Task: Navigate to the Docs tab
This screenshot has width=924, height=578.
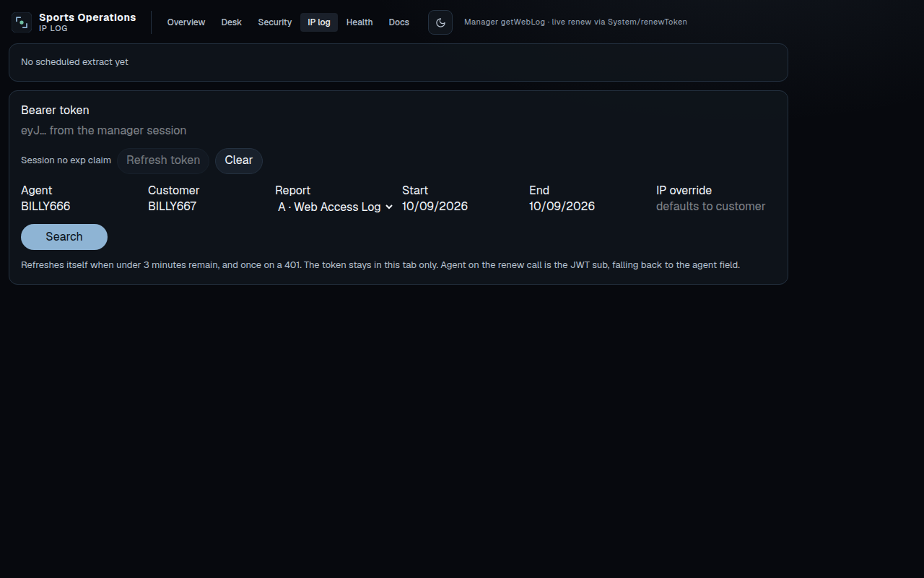Action: tap(399, 22)
